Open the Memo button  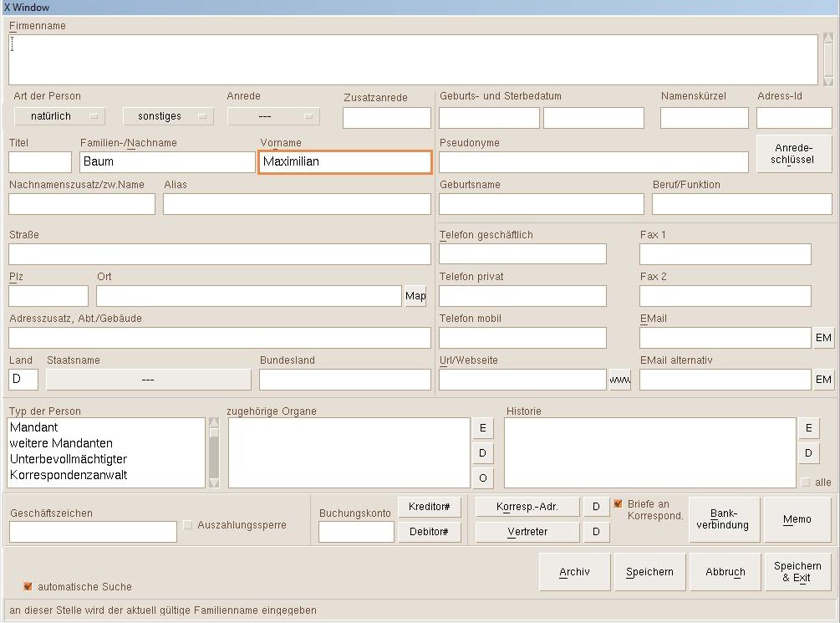[x=797, y=519]
